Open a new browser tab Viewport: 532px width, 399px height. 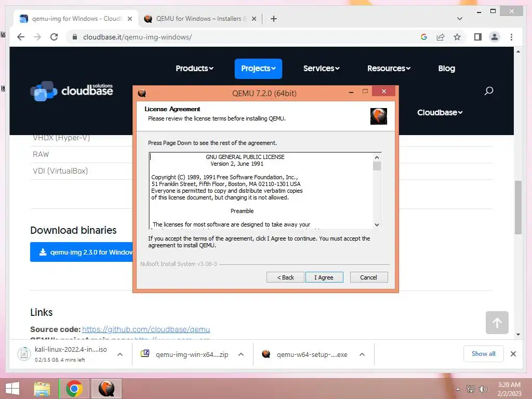(274, 19)
